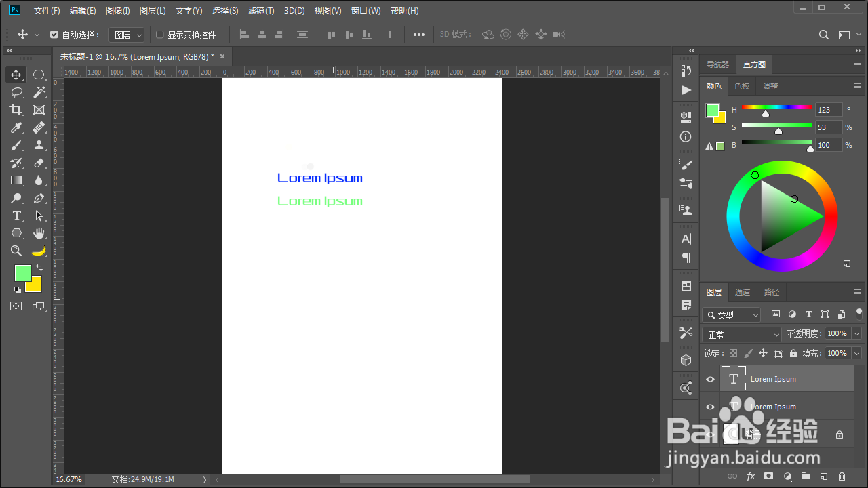Select the Brush tool
The image size is (868, 488).
pyautogui.click(x=16, y=145)
